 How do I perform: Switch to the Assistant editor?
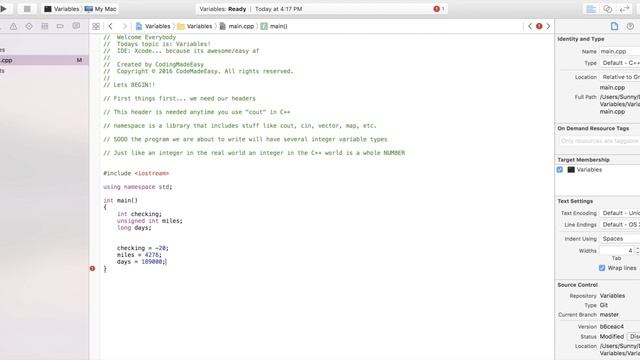point(608,9)
